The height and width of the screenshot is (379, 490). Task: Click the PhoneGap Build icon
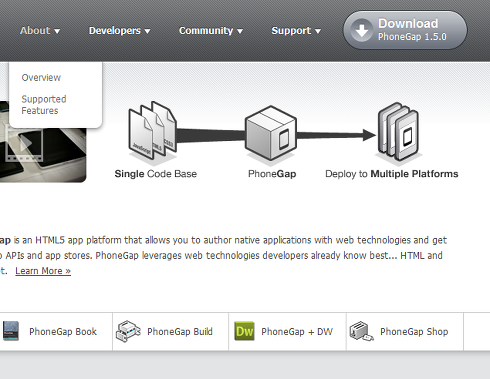128,331
